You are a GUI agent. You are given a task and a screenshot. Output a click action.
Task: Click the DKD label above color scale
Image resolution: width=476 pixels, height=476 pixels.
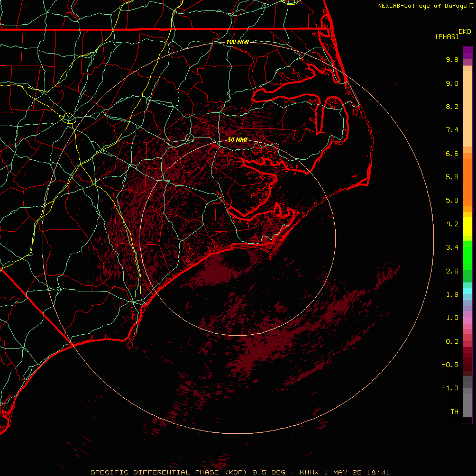pyautogui.click(x=465, y=32)
